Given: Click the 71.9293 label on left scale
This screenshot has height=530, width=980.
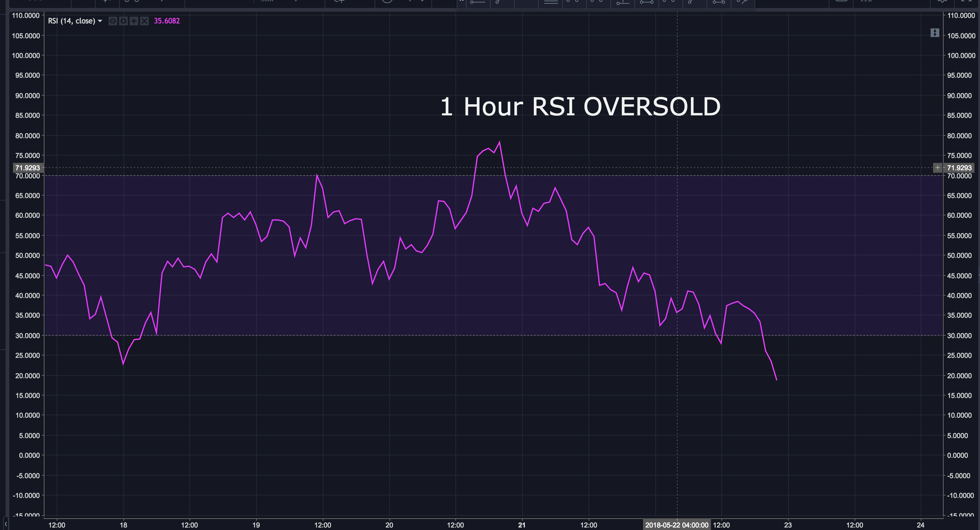Looking at the screenshot, I should (x=27, y=168).
